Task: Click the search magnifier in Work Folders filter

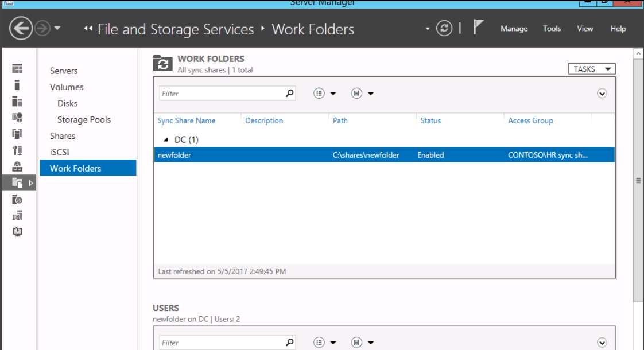Action: [x=289, y=94]
